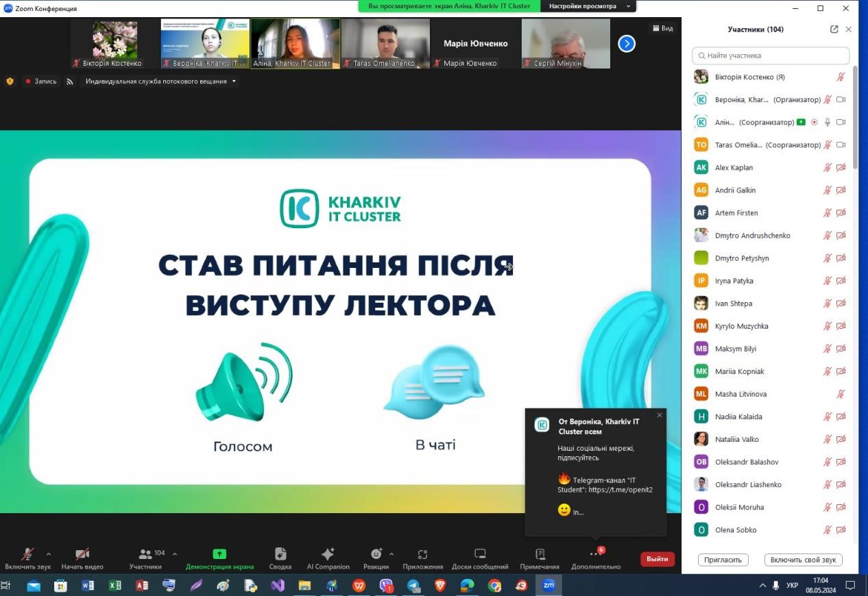Image resolution: width=868 pixels, height=596 pixels.
Task: Show next video thumbnails with blue arrow
Action: tap(627, 43)
